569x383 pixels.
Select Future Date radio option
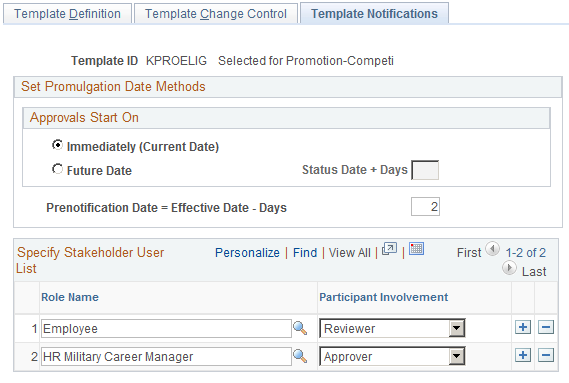(57, 169)
